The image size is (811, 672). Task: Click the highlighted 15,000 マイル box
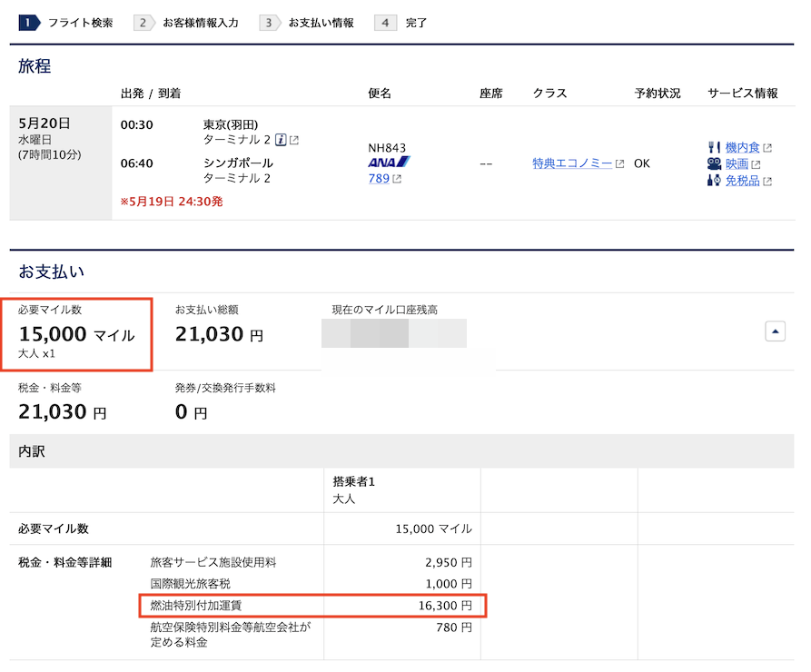point(77,332)
